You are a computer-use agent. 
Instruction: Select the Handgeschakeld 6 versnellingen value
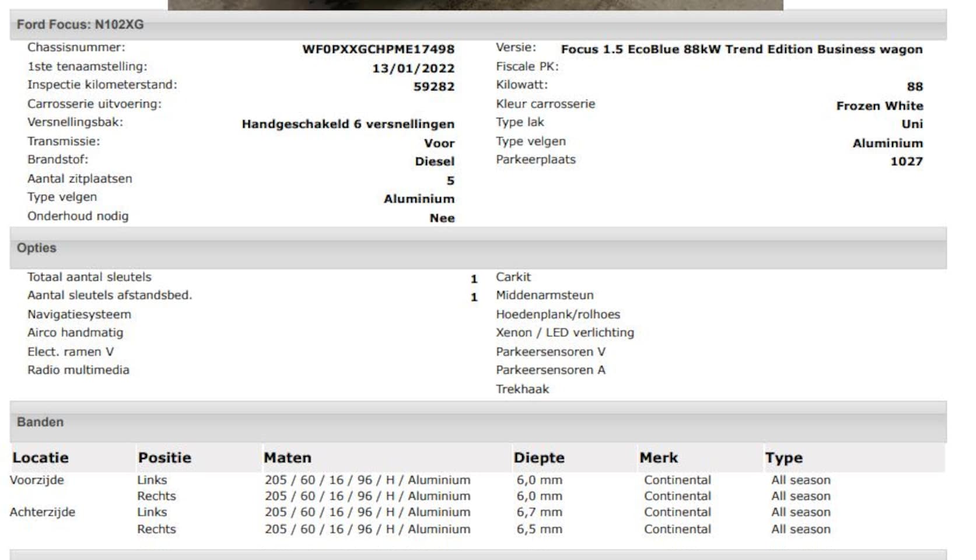click(348, 124)
